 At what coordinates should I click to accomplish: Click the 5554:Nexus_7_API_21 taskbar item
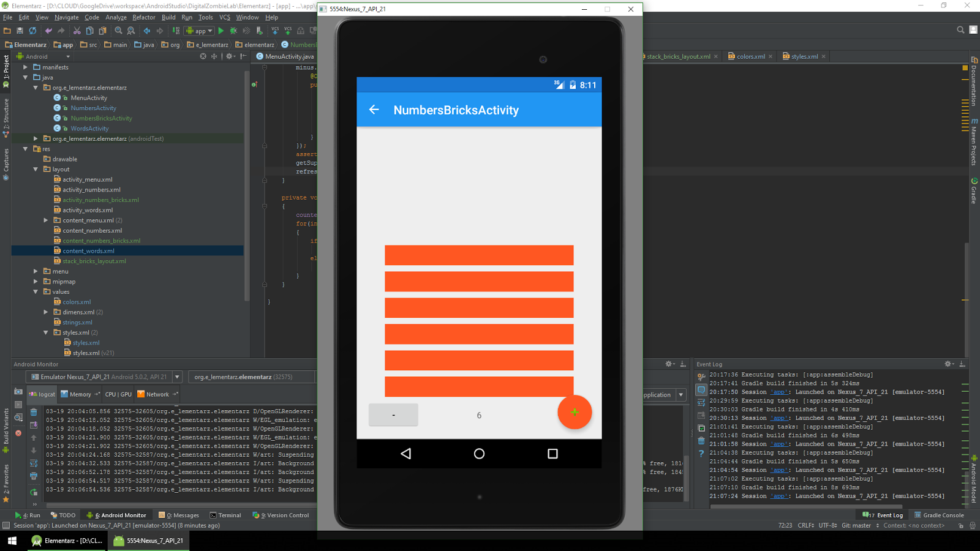149,541
